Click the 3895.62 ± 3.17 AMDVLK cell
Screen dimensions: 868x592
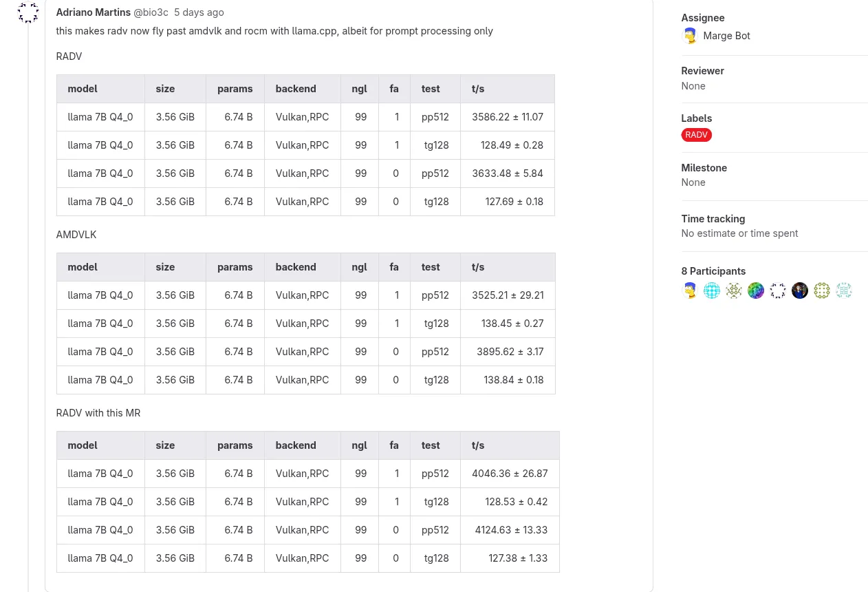(x=510, y=352)
